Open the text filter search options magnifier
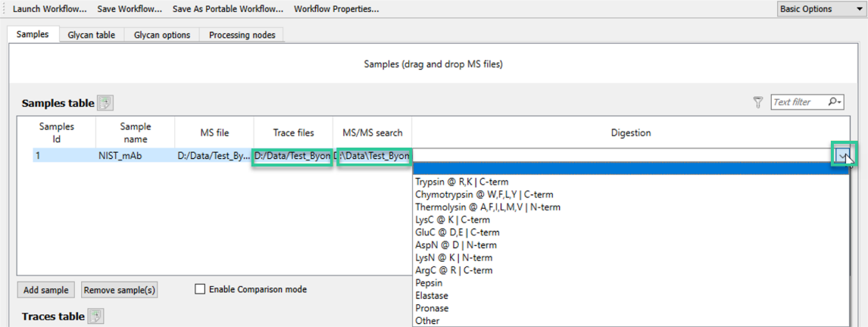 click(x=835, y=101)
